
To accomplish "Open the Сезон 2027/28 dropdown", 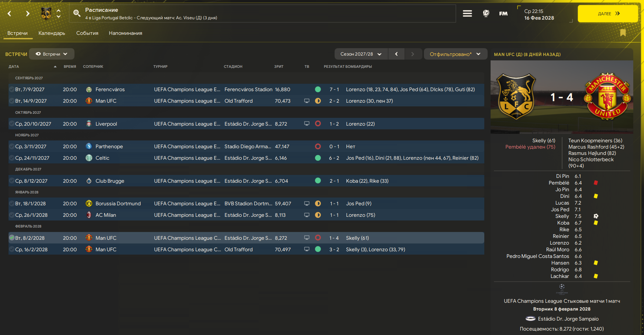I will 361,54.
